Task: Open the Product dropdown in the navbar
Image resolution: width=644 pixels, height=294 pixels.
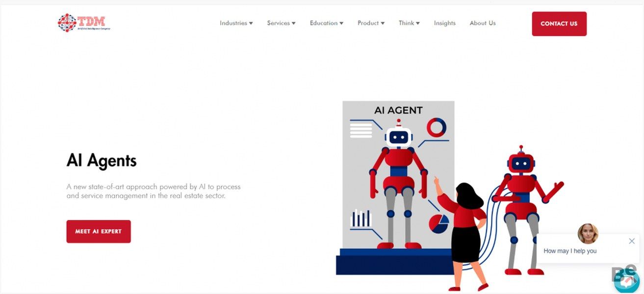Action: 371,23
